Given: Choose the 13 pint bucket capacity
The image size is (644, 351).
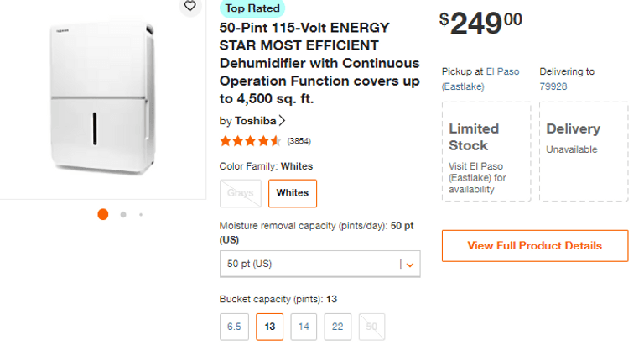Looking at the screenshot, I should pyautogui.click(x=270, y=327).
